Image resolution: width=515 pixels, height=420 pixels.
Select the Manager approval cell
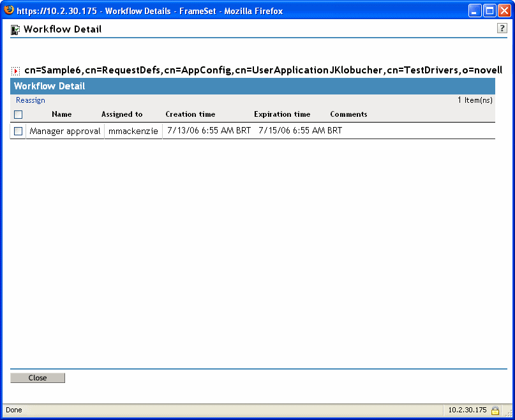[x=65, y=131]
